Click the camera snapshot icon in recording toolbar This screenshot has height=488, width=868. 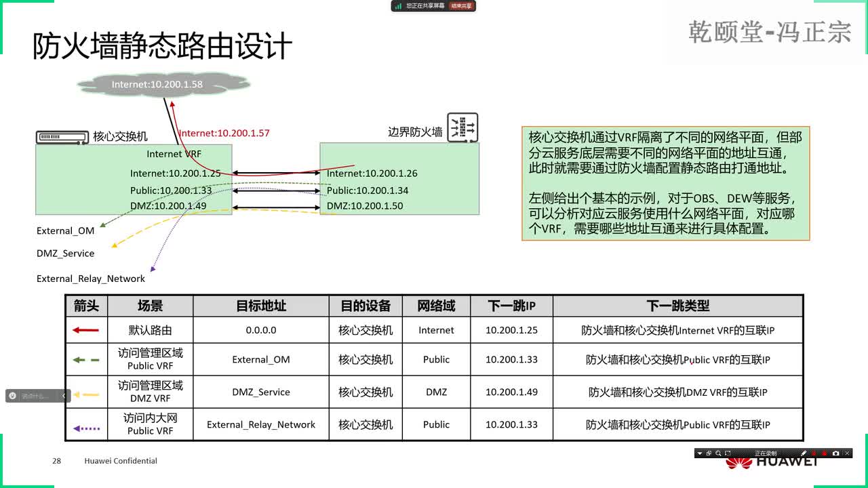(x=836, y=453)
